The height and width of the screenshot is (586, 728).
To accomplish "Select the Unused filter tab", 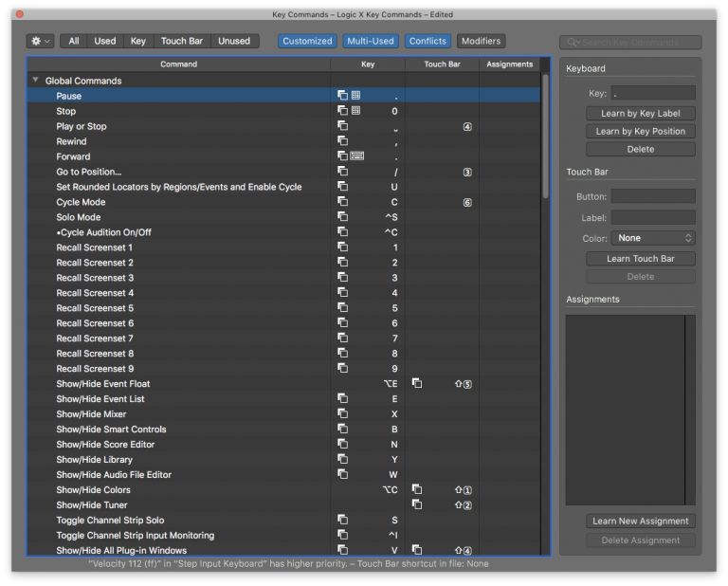I will coord(234,42).
